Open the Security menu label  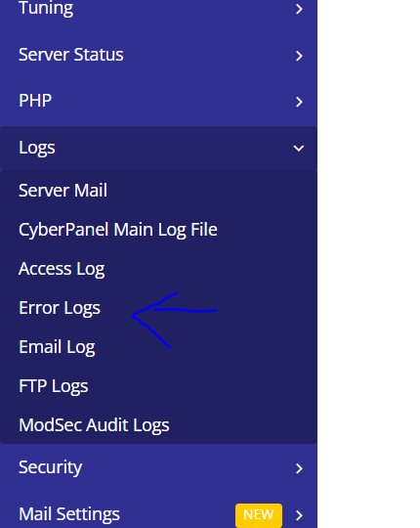tap(51, 467)
